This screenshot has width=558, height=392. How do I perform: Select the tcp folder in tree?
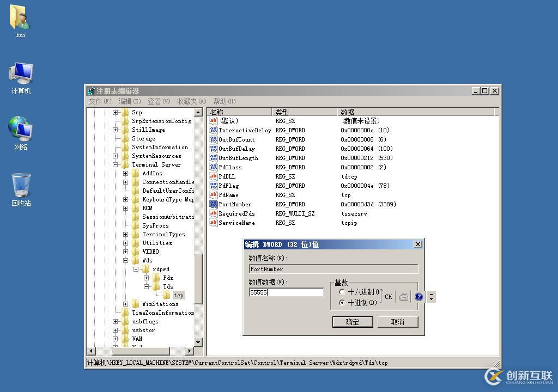click(178, 295)
